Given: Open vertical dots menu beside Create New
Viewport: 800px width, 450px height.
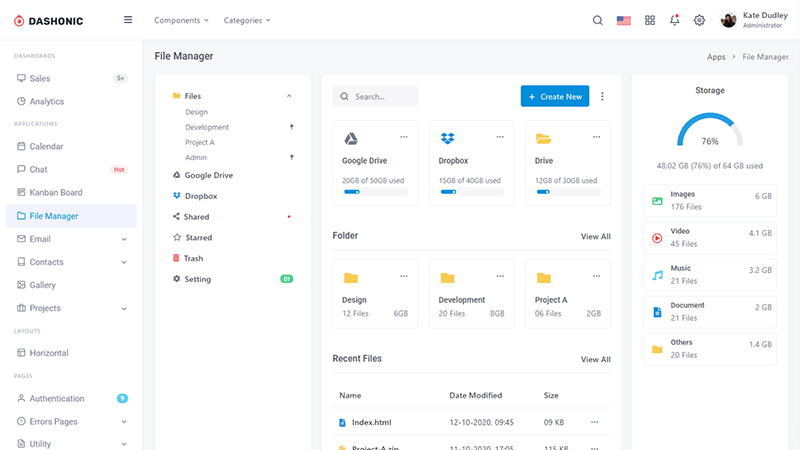Looking at the screenshot, I should 602,96.
